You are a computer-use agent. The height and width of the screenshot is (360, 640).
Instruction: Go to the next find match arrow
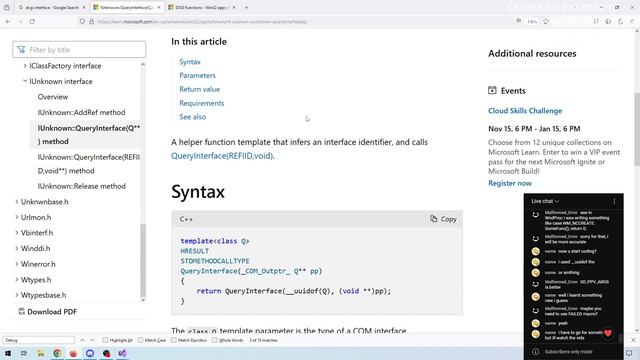coord(92,340)
